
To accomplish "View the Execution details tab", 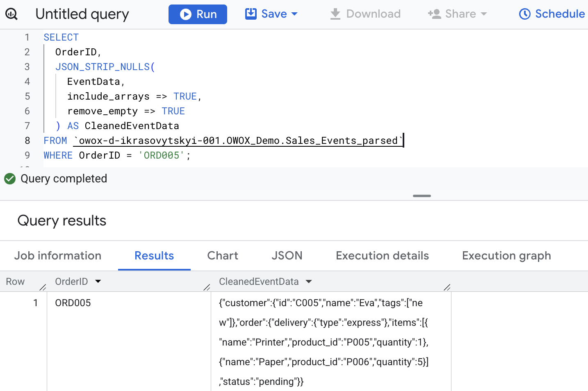I will point(382,256).
